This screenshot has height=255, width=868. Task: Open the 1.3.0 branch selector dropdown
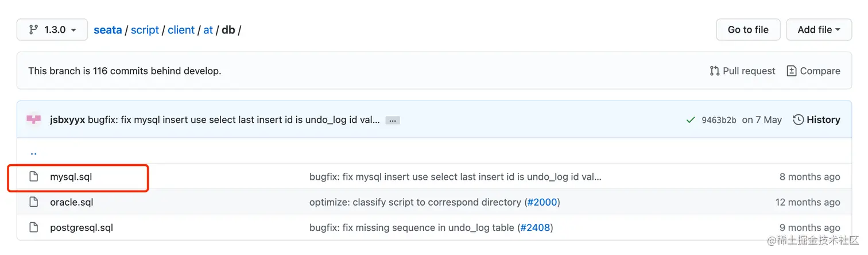point(52,30)
